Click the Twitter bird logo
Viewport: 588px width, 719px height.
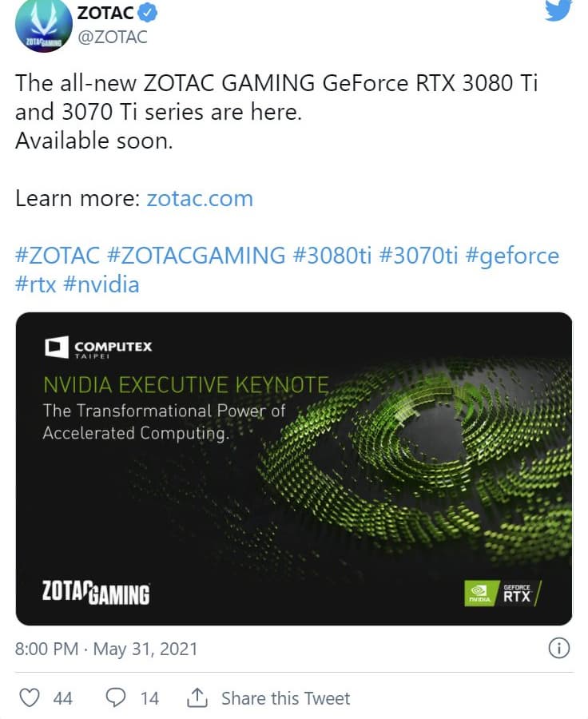point(558,10)
